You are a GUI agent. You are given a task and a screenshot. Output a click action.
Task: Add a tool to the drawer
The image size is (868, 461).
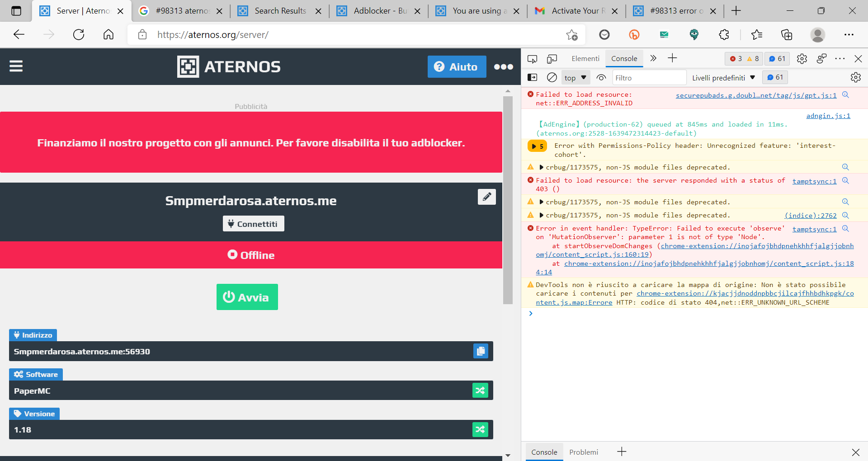622,452
